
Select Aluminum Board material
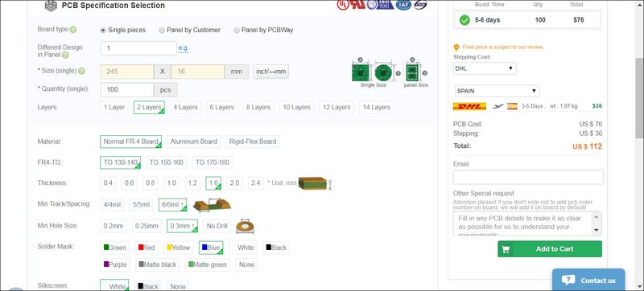(x=193, y=141)
